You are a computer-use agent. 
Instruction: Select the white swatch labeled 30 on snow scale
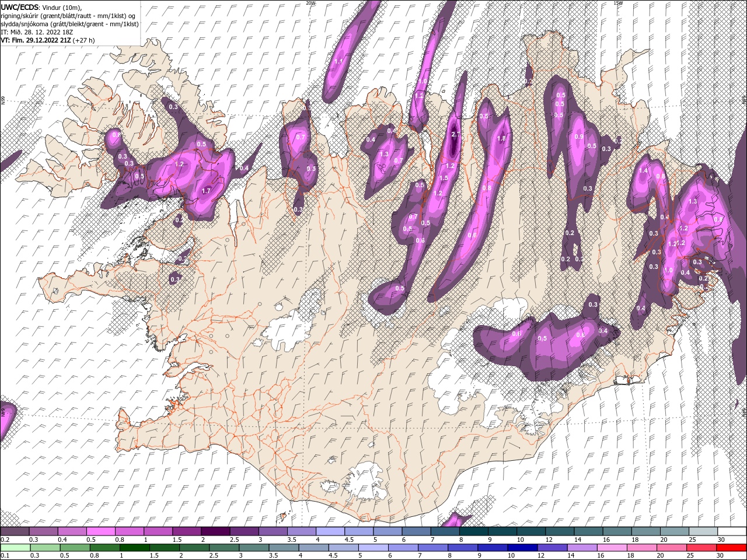[x=731, y=531]
